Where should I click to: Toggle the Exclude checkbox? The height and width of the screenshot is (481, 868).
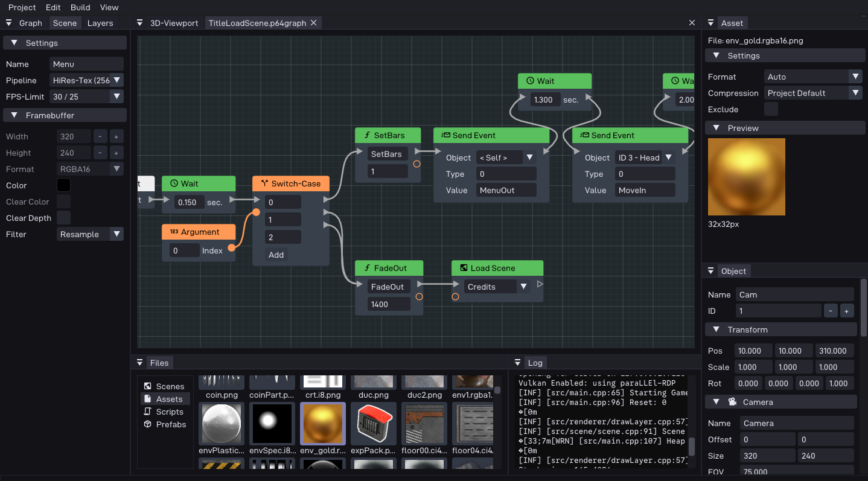[771, 109]
